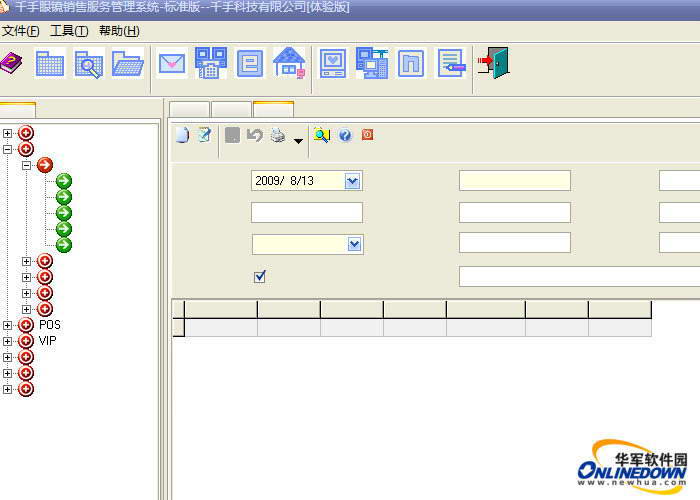This screenshot has width=700, height=500.
Task: Click the undo arrow icon
Action: (x=254, y=135)
